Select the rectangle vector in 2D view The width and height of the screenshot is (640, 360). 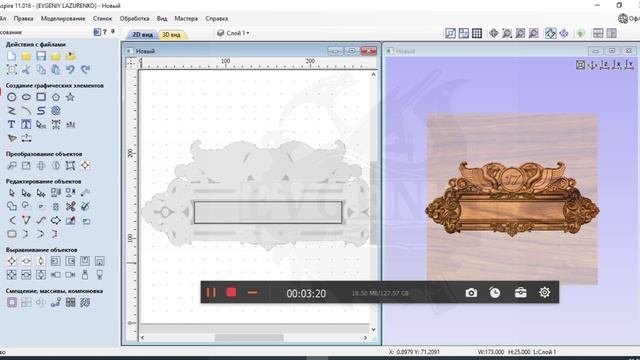[x=268, y=212]
